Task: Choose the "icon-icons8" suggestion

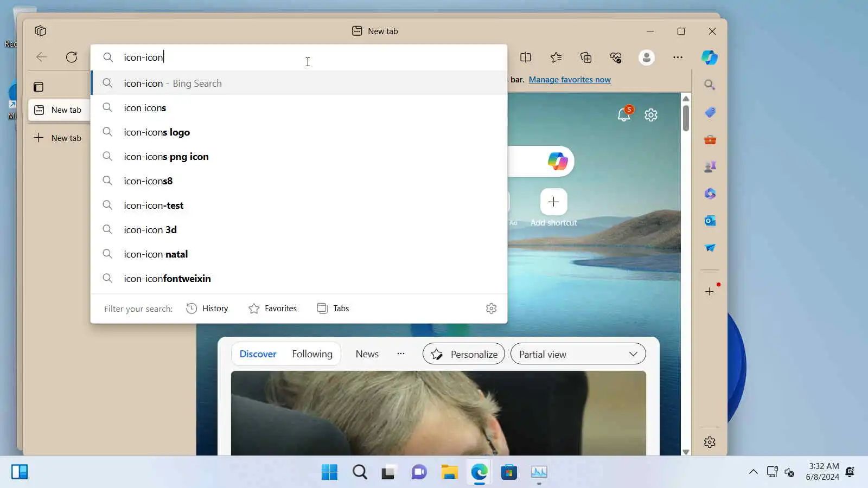Action: [299, 181]
